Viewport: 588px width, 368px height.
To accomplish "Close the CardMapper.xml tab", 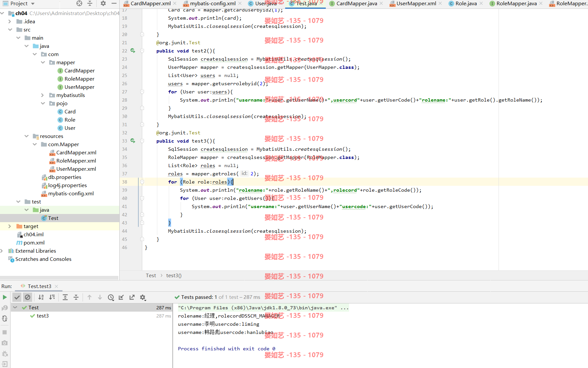I will point(175,3).
